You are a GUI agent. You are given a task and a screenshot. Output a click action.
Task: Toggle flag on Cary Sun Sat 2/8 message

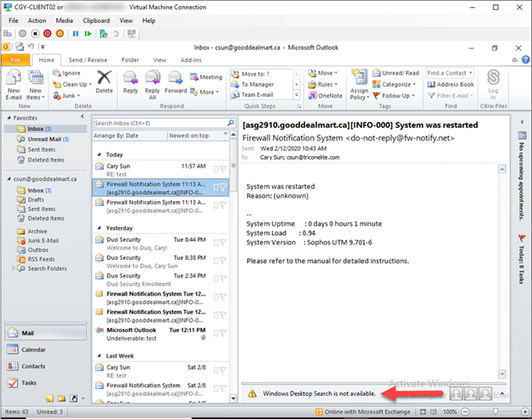223,370
